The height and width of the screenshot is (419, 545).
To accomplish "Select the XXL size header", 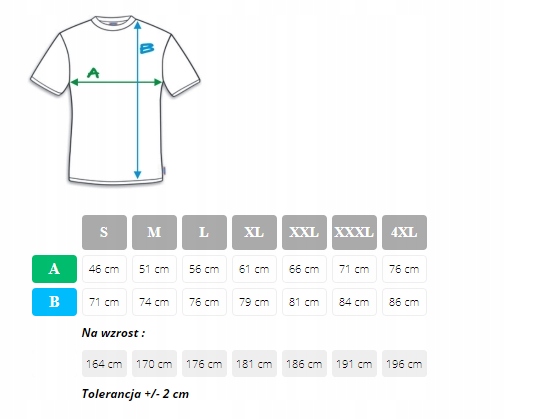I will click(304, 232).
